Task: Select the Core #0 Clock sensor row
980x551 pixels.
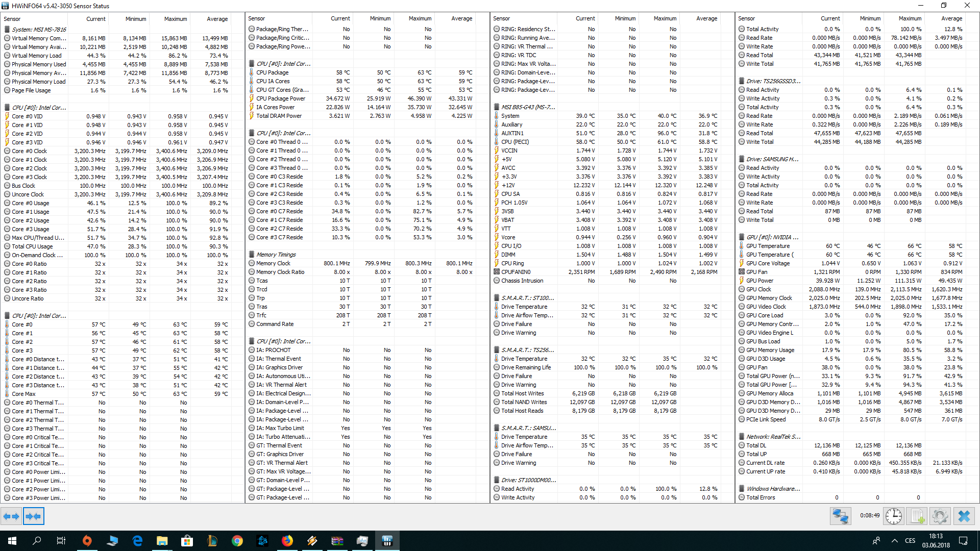Action: point(29,151)
